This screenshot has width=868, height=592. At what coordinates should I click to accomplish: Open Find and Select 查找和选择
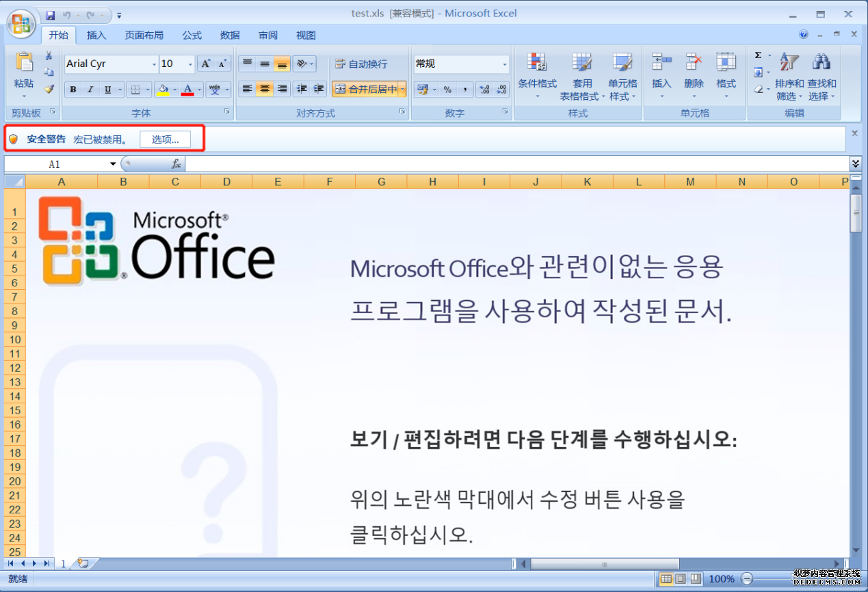pyautogui.click(x=821, y=75)
